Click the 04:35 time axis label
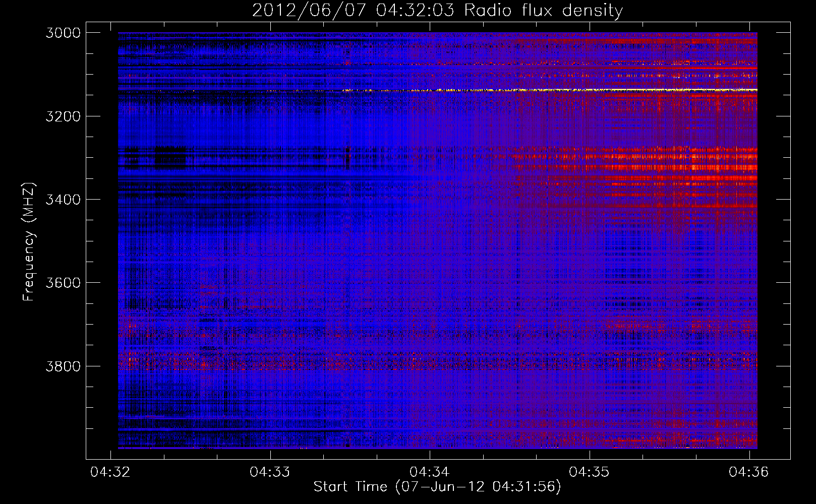This screenshot has height=504, width=816. click(x=589, y=472)
